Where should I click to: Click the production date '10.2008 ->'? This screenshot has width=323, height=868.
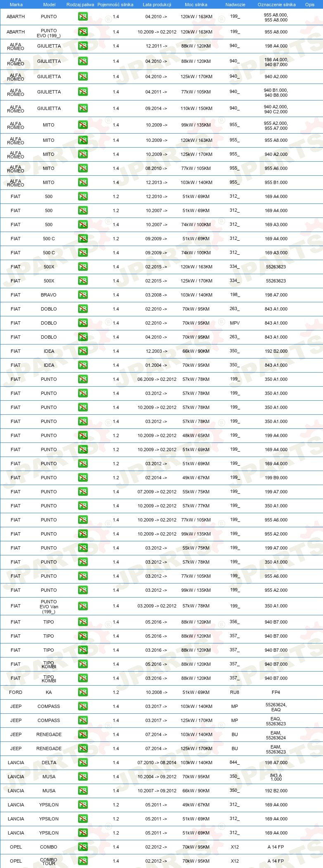click(157, 692)
